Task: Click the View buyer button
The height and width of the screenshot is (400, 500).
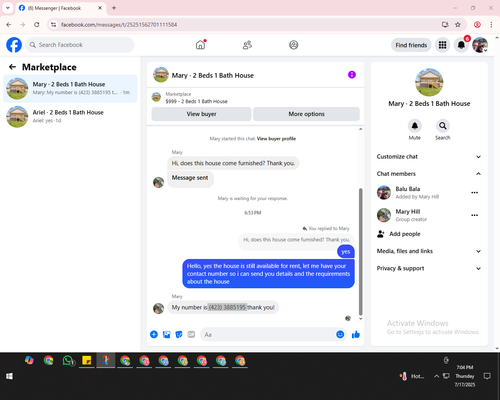Action: 201,114
